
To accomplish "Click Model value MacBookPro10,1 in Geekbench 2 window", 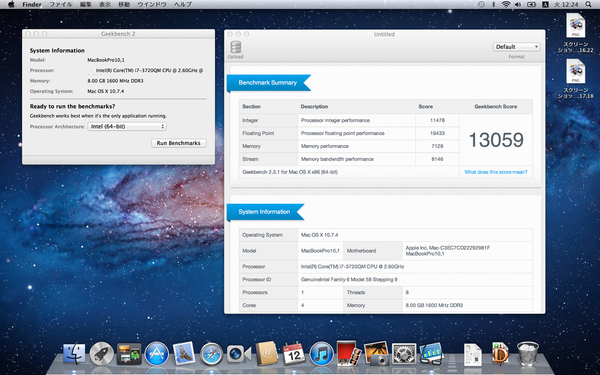I will point(106,60).
